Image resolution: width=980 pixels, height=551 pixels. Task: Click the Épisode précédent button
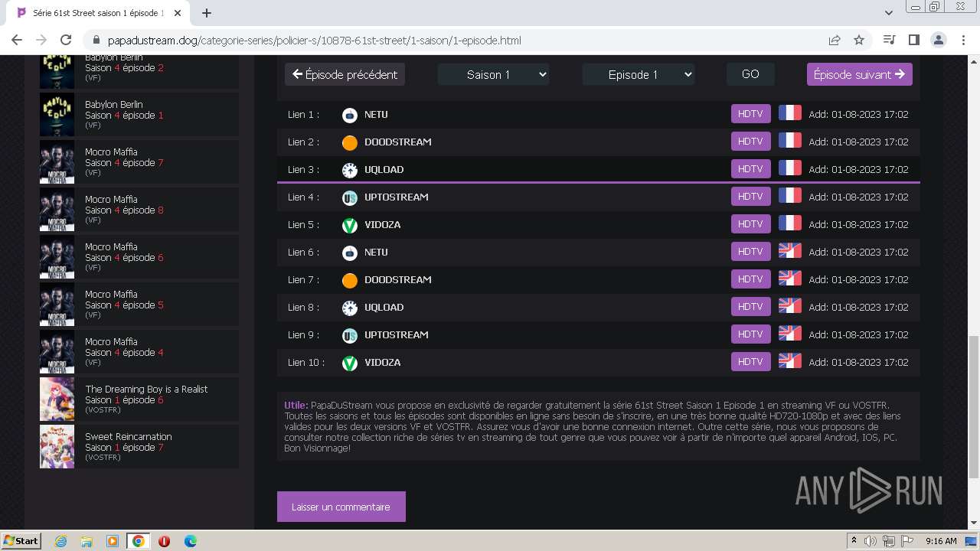click(x=345, y=74)
